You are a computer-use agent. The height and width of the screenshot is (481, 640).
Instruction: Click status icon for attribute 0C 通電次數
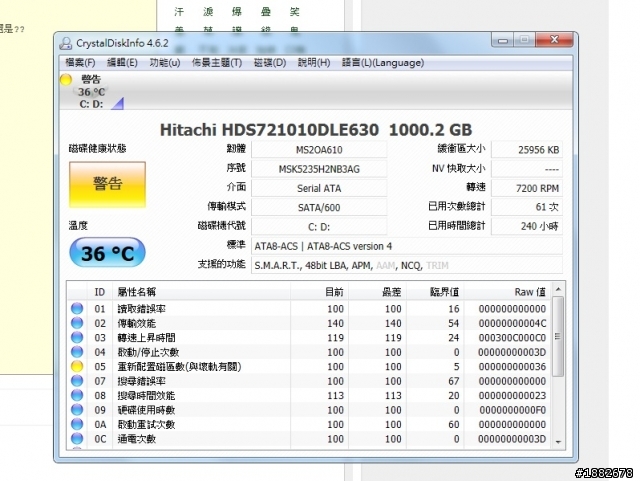(x=77, y=439)
